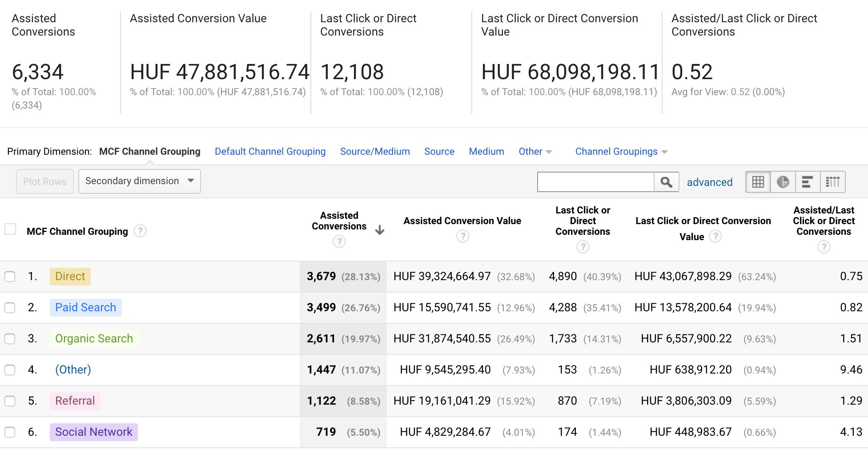Tick the Paid Search row checkbox
Screen dimensions: 868x450
(x=10, y=308)
